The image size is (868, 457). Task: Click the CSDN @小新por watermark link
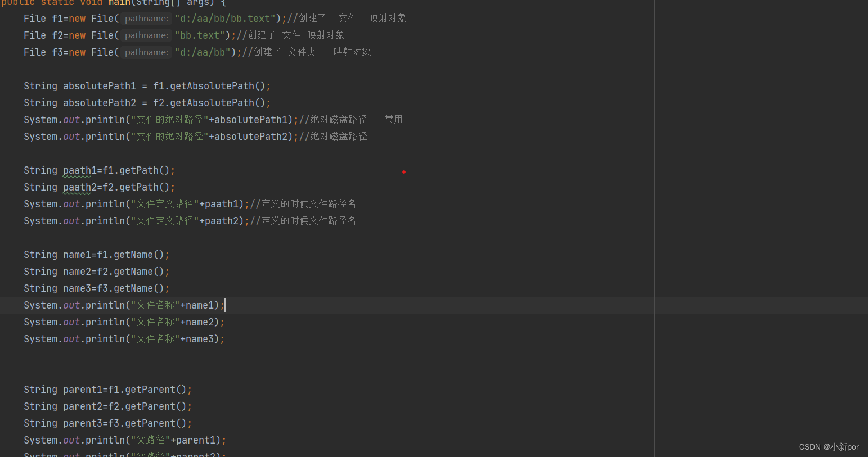[829, 446]
